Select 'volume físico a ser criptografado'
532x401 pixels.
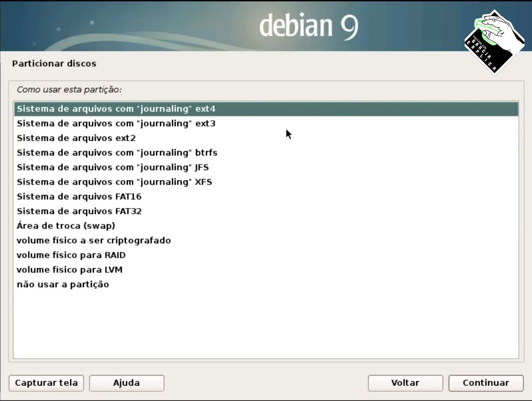tap(266, 240)
